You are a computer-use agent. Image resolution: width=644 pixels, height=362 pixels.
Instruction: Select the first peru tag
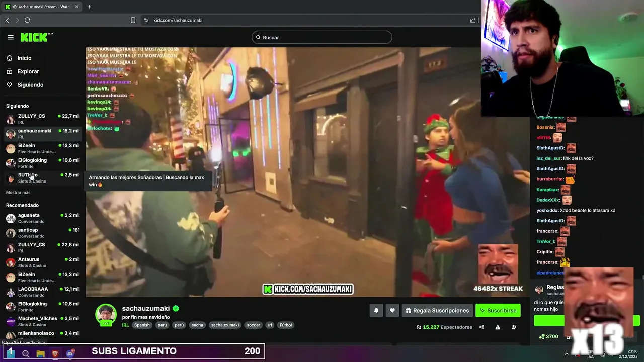pos(162,325)
